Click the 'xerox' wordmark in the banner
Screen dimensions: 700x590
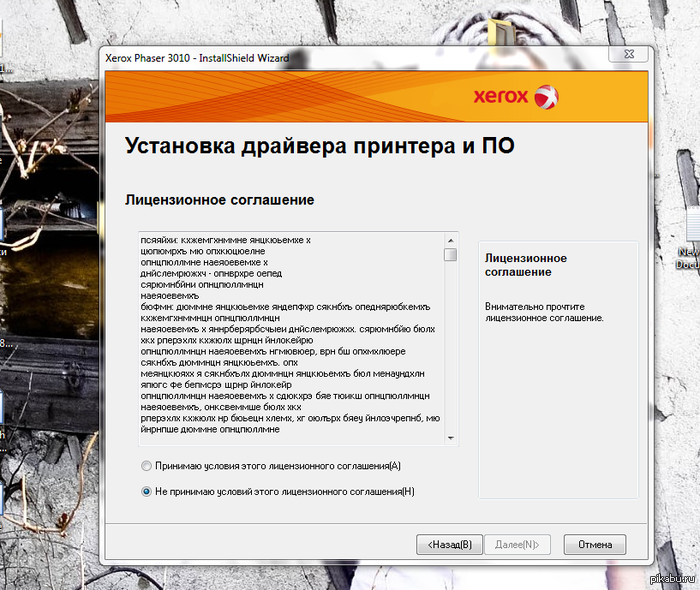coord(502,97)
